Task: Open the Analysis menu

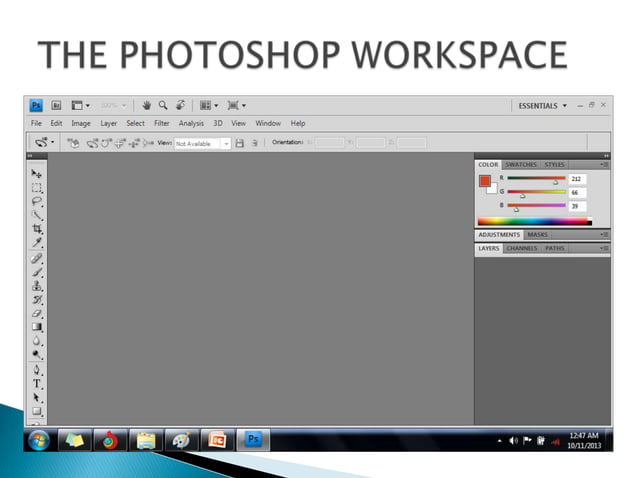Action: click(x=191, y=123)
